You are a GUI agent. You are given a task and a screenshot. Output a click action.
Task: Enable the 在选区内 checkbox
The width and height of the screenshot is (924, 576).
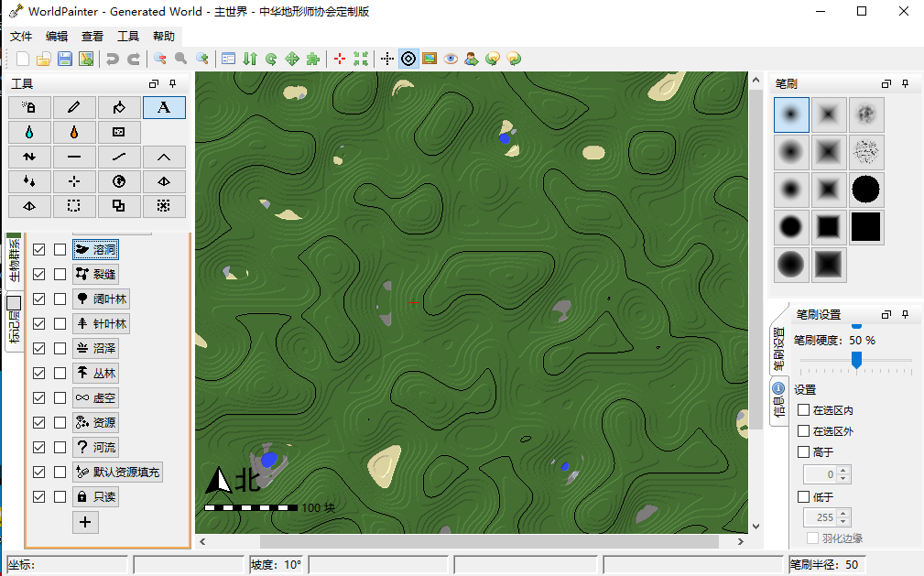804,410
